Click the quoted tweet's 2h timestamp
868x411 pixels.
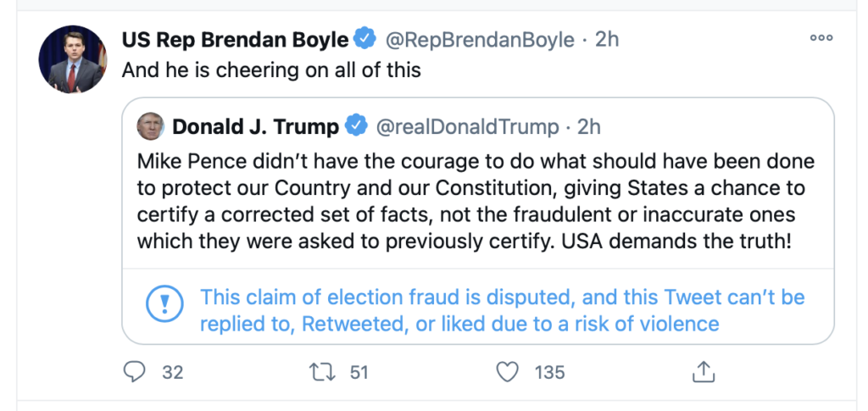tap(588, 127)
